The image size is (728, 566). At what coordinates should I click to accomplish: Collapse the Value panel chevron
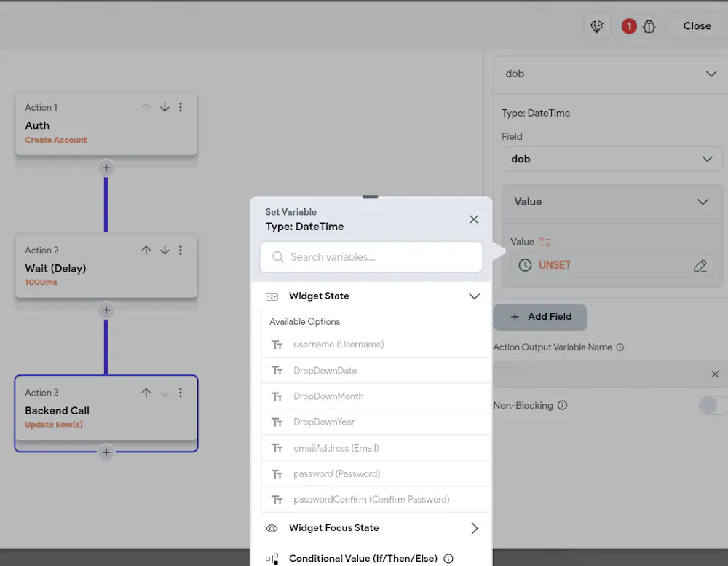703,202
